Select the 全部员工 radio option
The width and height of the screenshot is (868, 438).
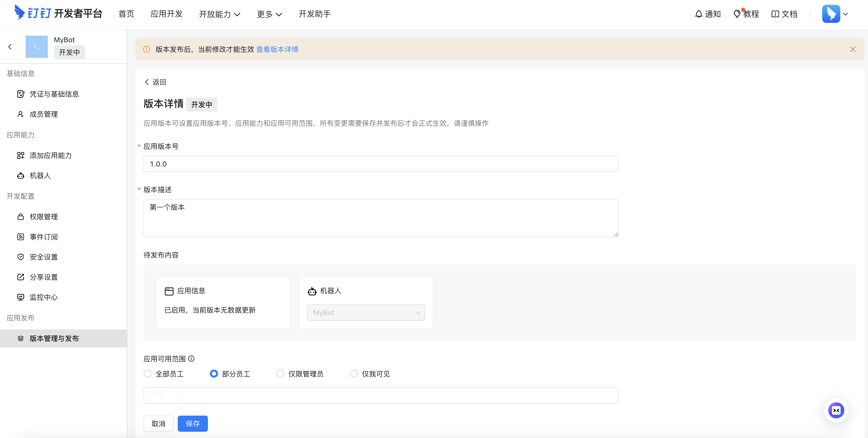[x=148, y=374]
